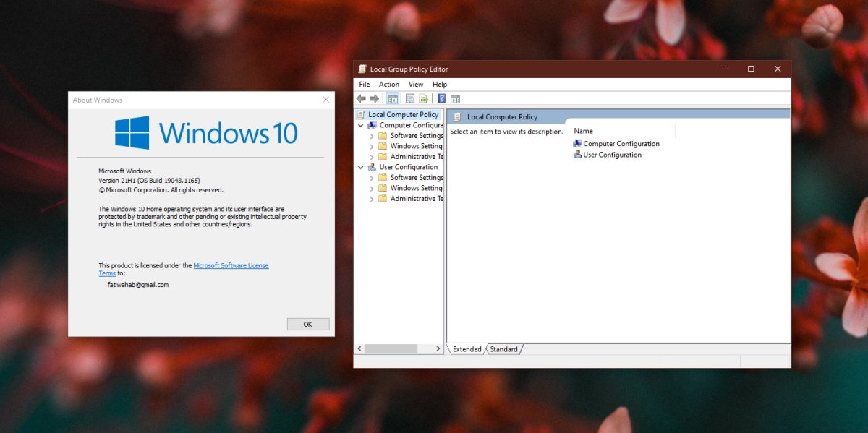Collapse the User Configuration tree node
Screen dimensions: 868x433
(361, 167)
